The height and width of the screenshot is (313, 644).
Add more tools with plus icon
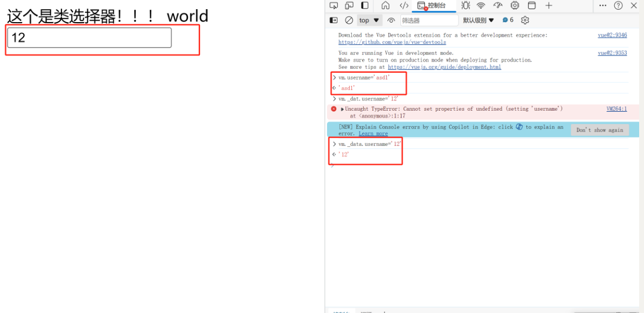[549, 5]
